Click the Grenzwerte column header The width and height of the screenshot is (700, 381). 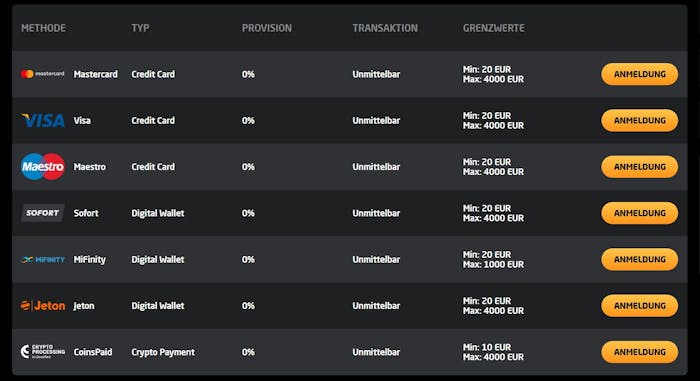(493, 28)
